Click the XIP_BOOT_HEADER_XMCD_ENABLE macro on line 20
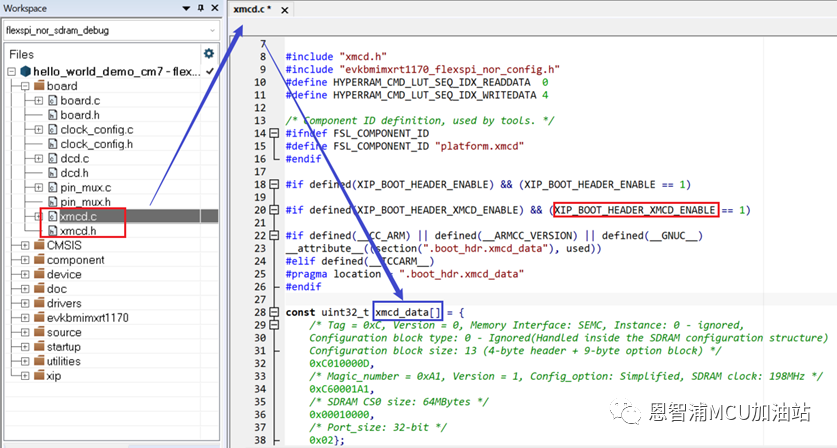Screen dimensions: 837x448 coord(635,210)
